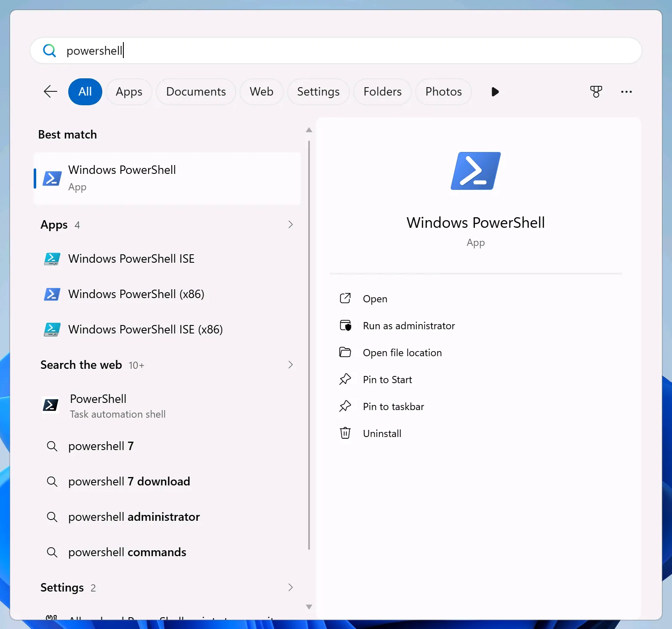The height and width of the screenshot is (629, 672).
Task: Select the Windows PowerShell best match result
Action: click(x=167, y=179)
